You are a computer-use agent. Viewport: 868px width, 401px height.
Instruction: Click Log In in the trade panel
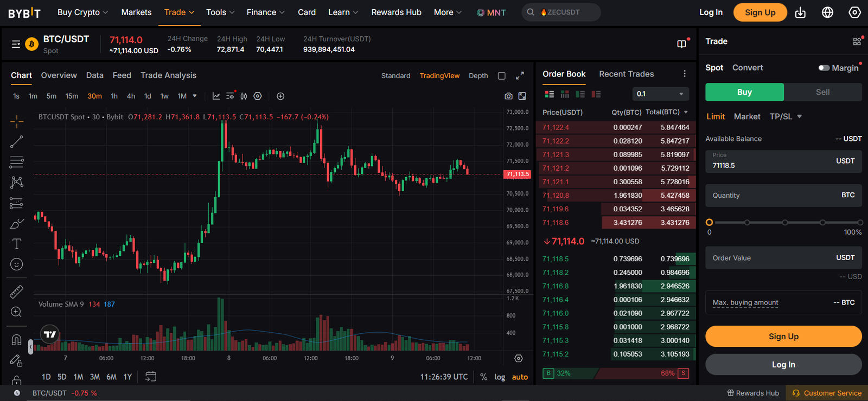(783, 365)
